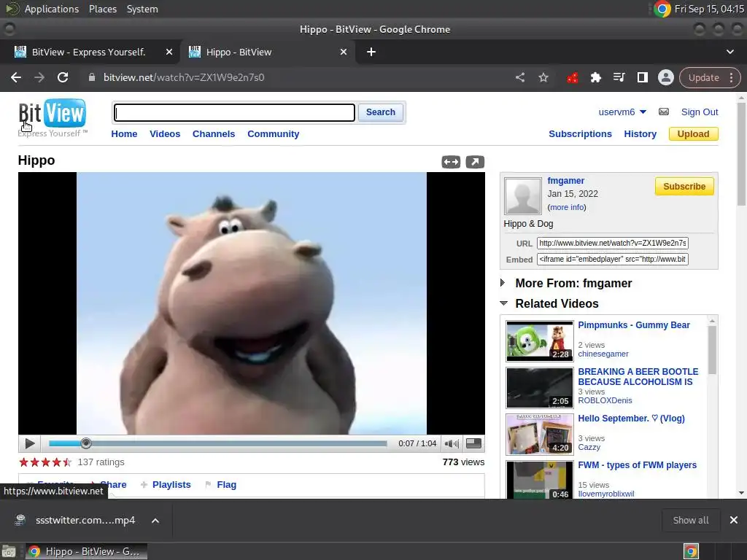Click the Upload button

pos(693,134)
